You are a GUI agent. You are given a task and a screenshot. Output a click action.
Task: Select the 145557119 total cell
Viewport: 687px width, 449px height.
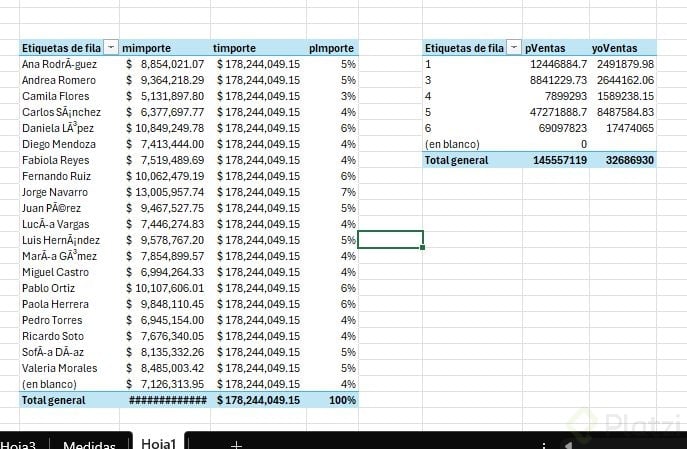tap(556, 160)
